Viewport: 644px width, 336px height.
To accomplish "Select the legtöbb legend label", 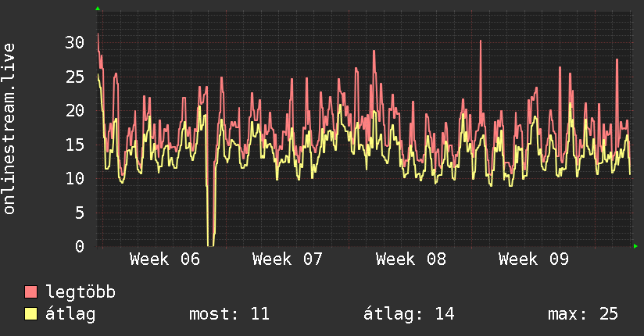I will [x=80, y=292].
